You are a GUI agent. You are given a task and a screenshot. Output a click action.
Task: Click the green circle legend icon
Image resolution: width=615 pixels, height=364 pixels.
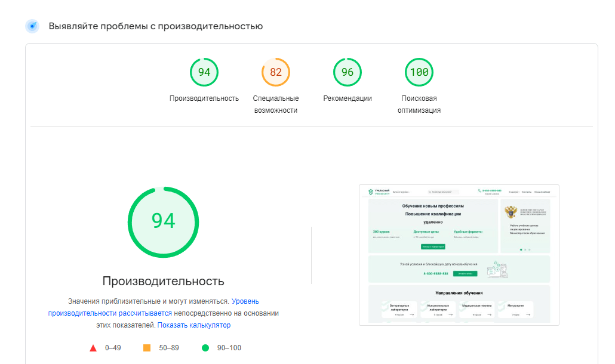pyautogui.click(x=205, y=348)
